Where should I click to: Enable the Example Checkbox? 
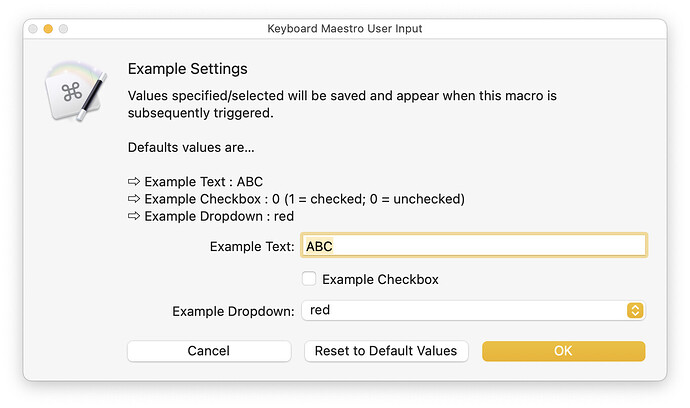coord(309,279)
